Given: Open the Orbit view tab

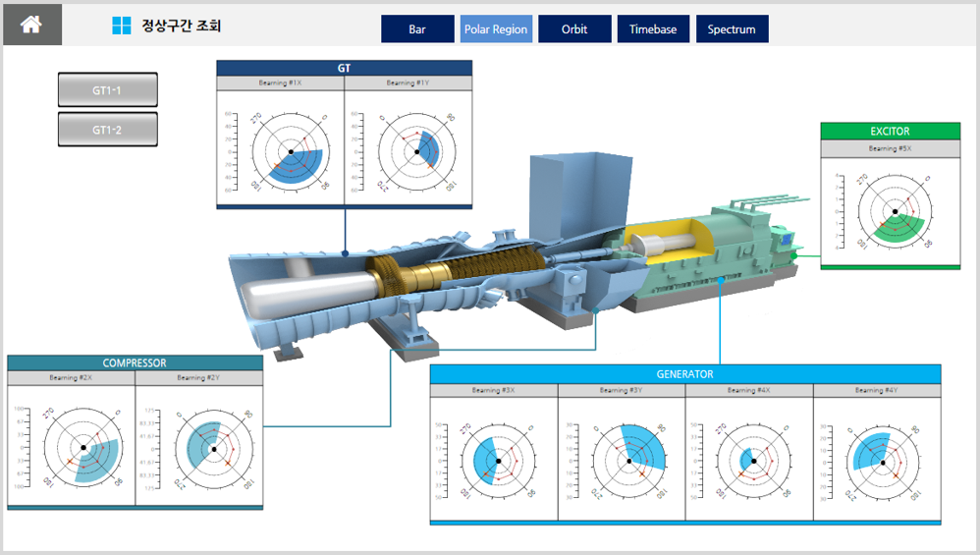Looking at the screenshot, I should (574, 29).
